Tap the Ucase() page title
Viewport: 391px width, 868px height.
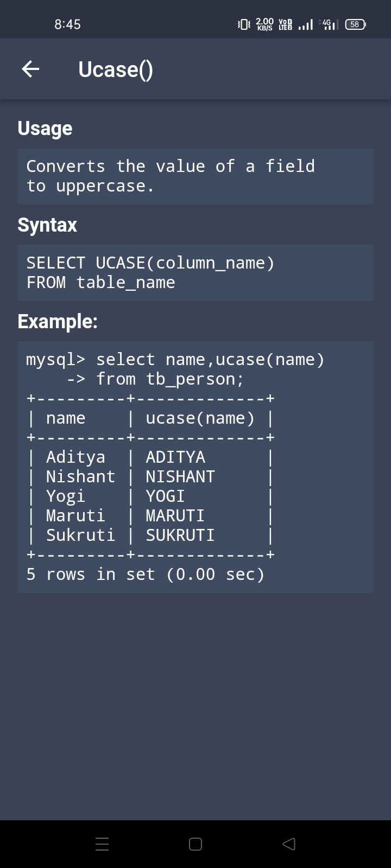[x=116, y=69]
